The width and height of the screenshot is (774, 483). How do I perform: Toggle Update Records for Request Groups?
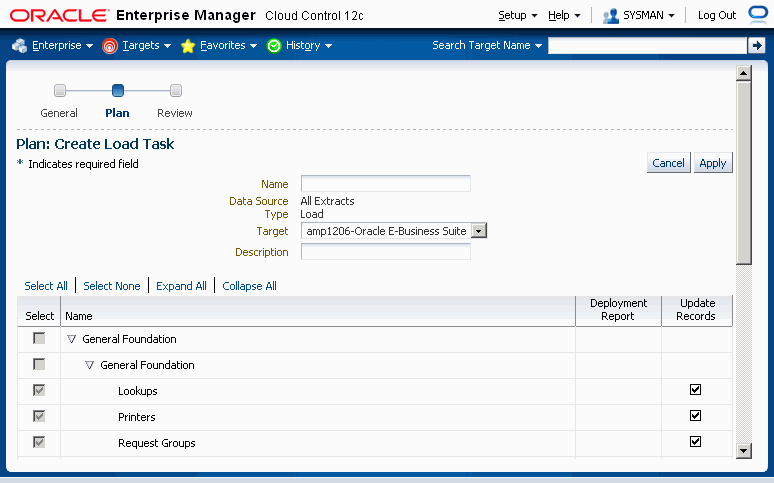click(x=696, y=442)
